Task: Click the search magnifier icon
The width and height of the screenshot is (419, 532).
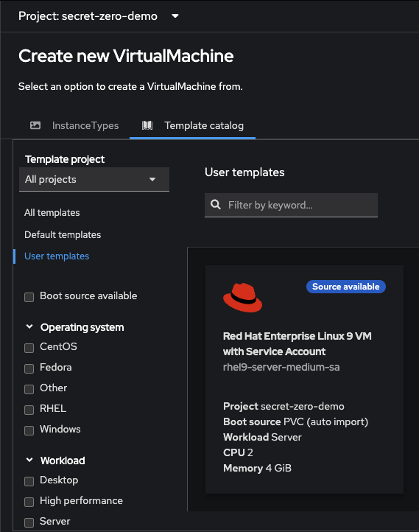Action: (216, 205)
